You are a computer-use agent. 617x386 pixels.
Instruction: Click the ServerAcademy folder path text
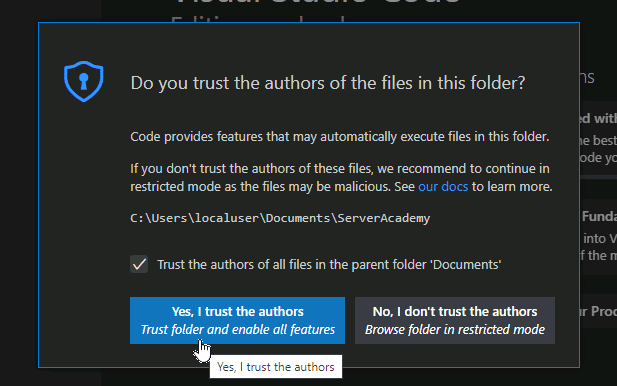click(280, 218)
